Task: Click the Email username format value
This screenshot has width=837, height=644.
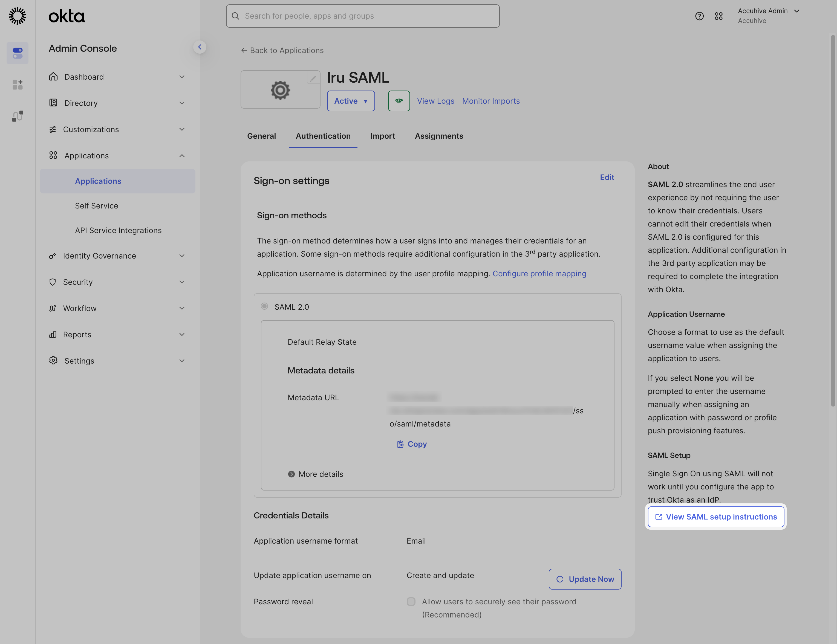Action: [416, 541]
